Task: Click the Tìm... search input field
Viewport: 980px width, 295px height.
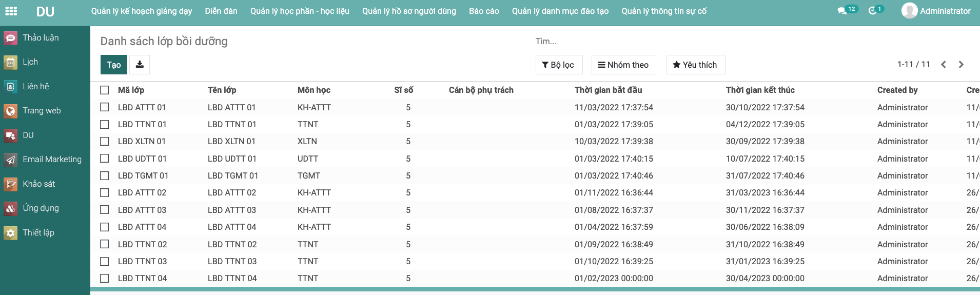Action: (x=753, y=41)
